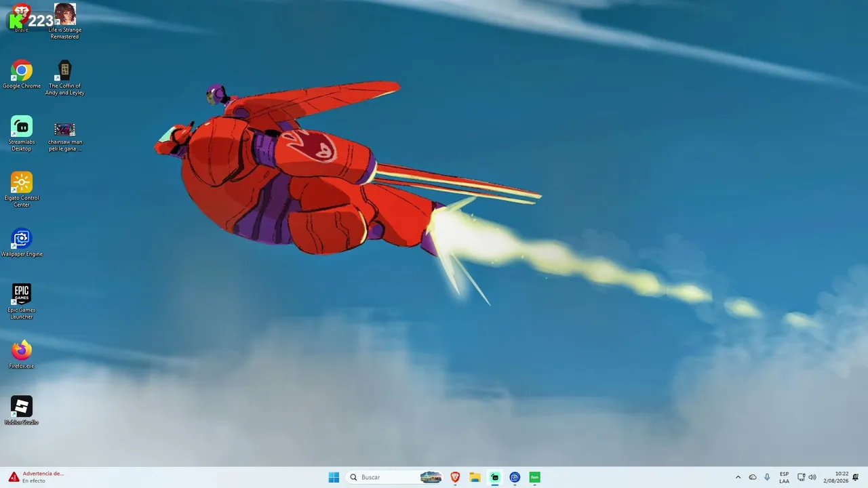Open the notifications bell icon
The height and width of the screenshot is (488, 868).
point(856,477)
